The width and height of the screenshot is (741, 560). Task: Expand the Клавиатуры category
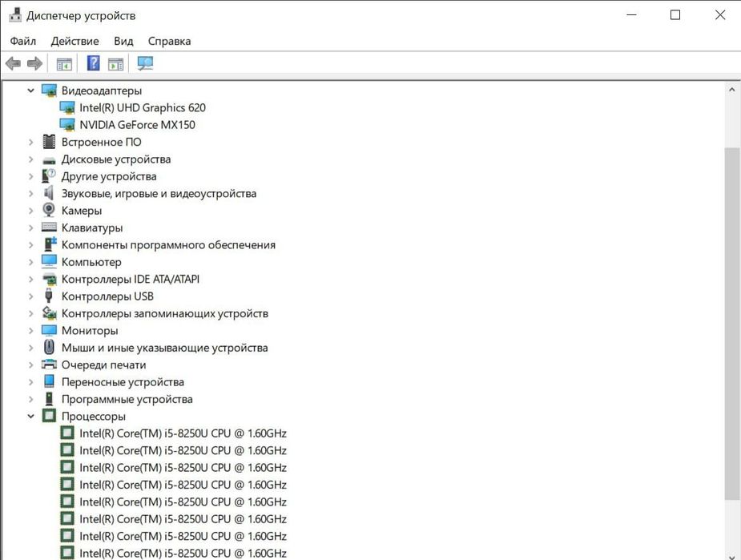[30, 228]
